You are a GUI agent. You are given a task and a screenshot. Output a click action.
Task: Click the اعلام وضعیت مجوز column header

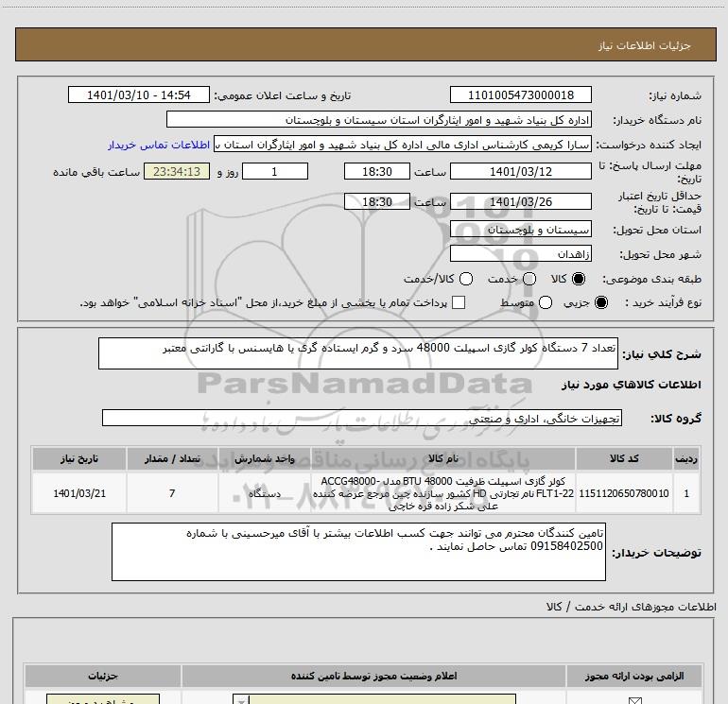coord(373,676)
